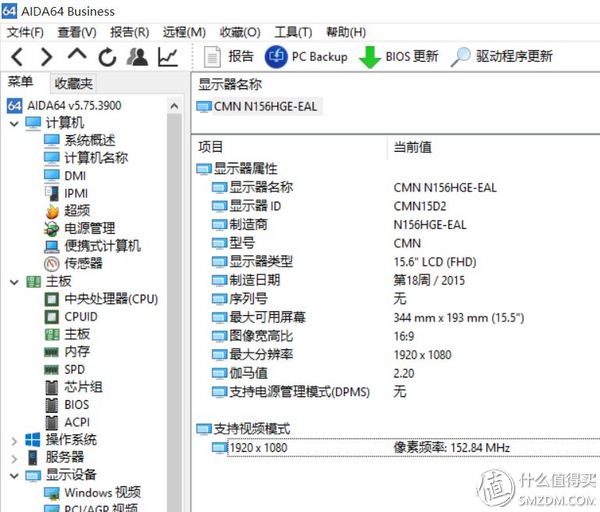
Task: Click the 报告 report button
Action: pyautogui.click(x=228, y=57)
